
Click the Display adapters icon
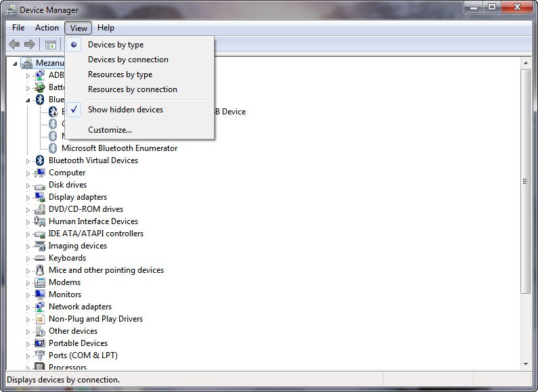[x=40, y=197]
